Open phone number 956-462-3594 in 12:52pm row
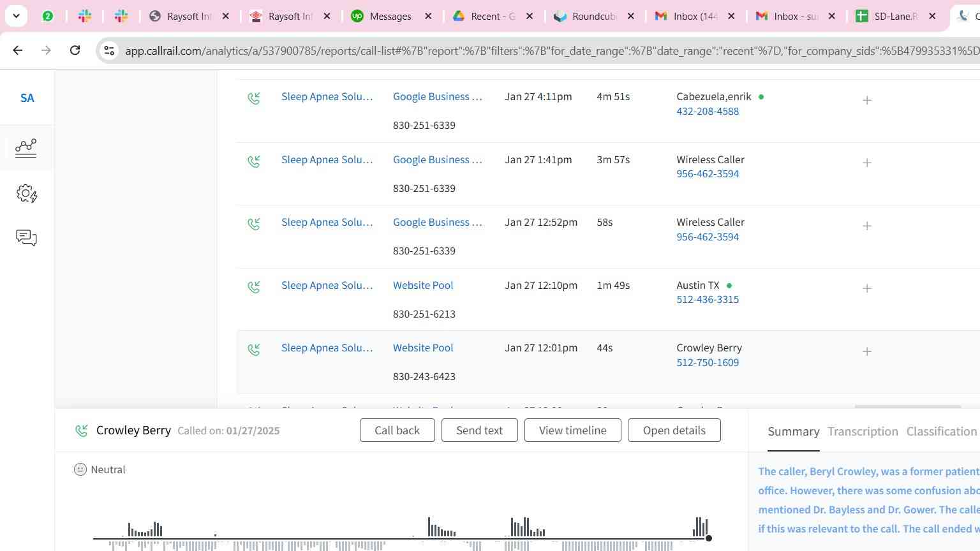The height and width of the screenshot is (551, 980). coord(708,237)
